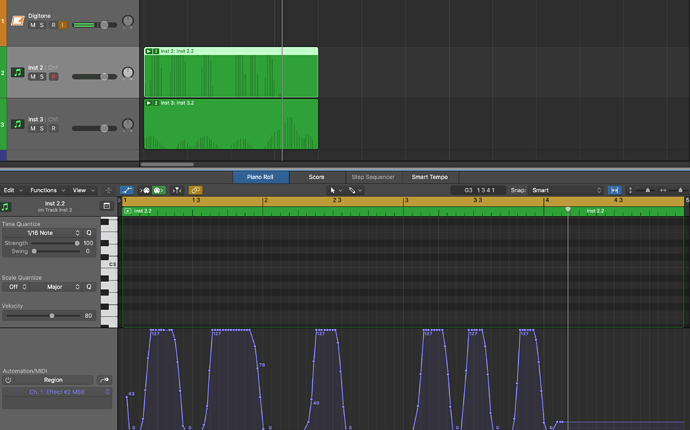The height and width of the screenshot is (430, 690).
Task: Open the Major scale quantize dropdown
Action: (57, 287)
